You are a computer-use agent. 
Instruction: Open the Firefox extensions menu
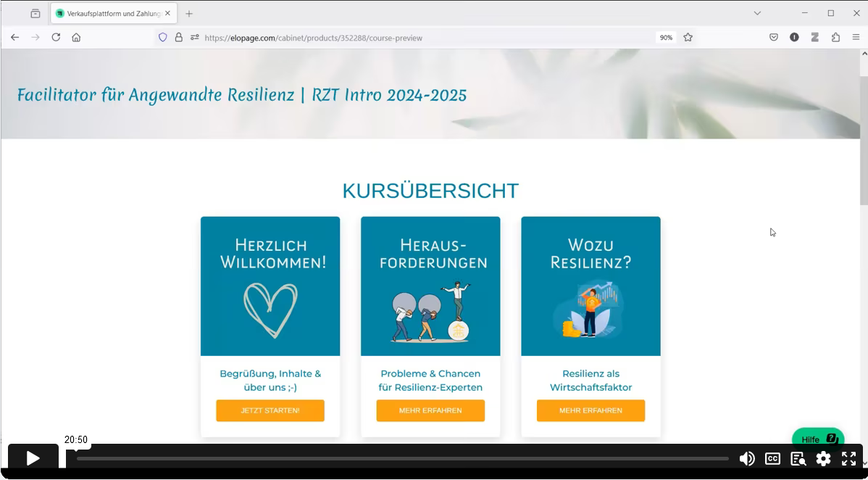pos(835,38)
